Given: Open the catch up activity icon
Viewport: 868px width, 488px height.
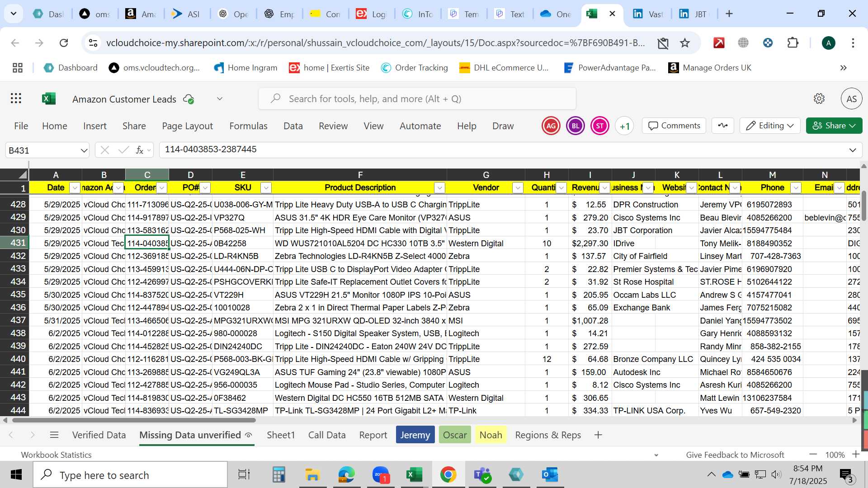Looking at the screenshot, I should coord(723,126).
